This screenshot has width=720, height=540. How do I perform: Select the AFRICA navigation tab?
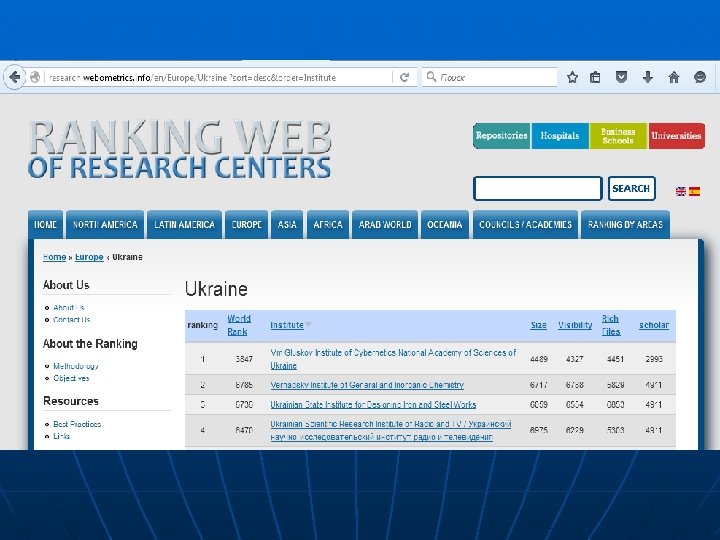[328, 225]
